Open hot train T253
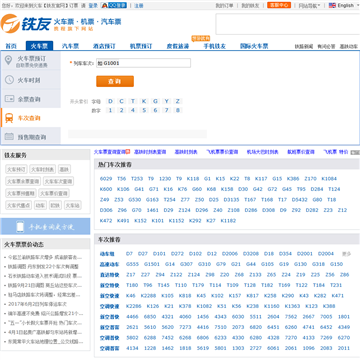Image resolution: width=360 pixels, height=360 pixels. pos(137,179)
